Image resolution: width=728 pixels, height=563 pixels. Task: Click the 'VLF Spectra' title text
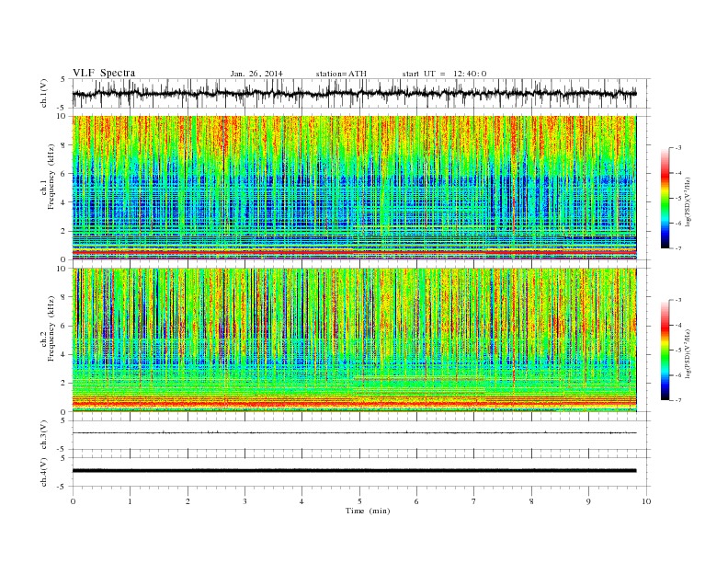[104, 73]
